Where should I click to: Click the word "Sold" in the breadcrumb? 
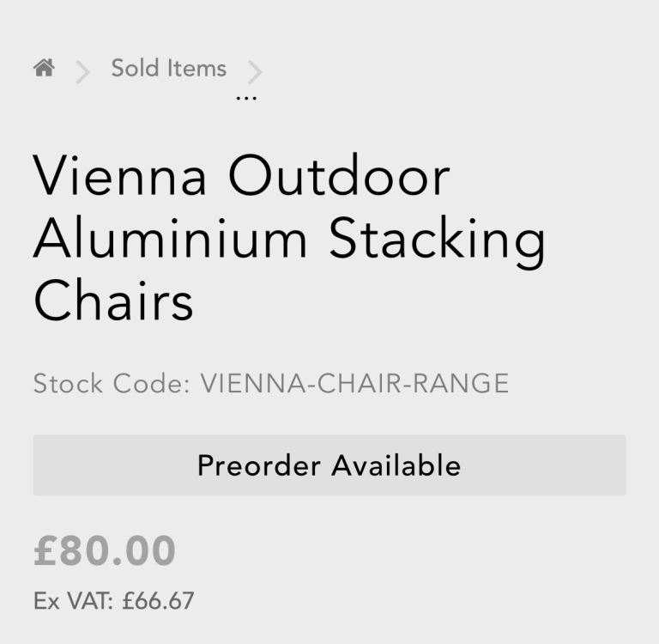coord(136,69)
